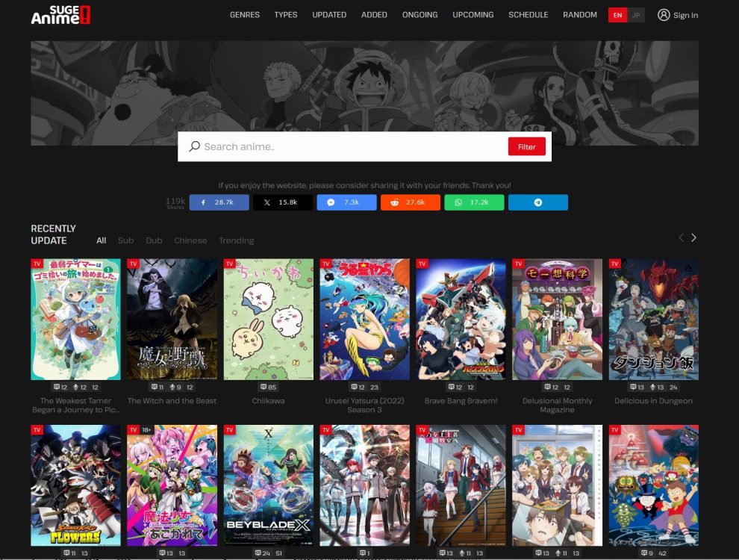Screen dimensions: 739x560
Task: Open Delicious in Dungeon poster
Action: 654,319
